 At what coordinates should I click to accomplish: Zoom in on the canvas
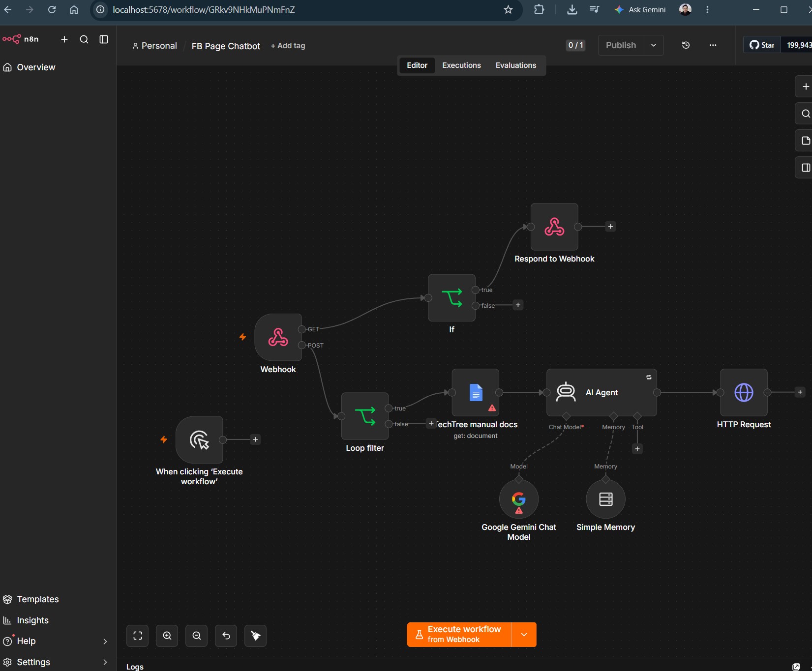coord(167,636)
